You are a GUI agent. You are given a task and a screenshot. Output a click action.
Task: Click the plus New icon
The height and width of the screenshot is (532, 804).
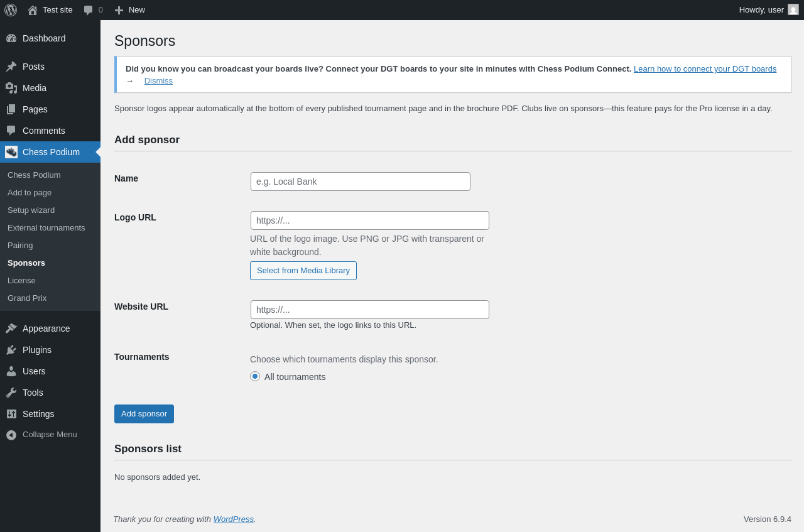(119, 10)
